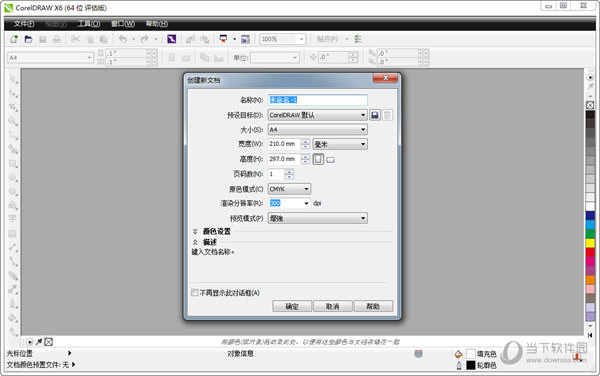Pick the green swatch in color palette

point(590,233)
